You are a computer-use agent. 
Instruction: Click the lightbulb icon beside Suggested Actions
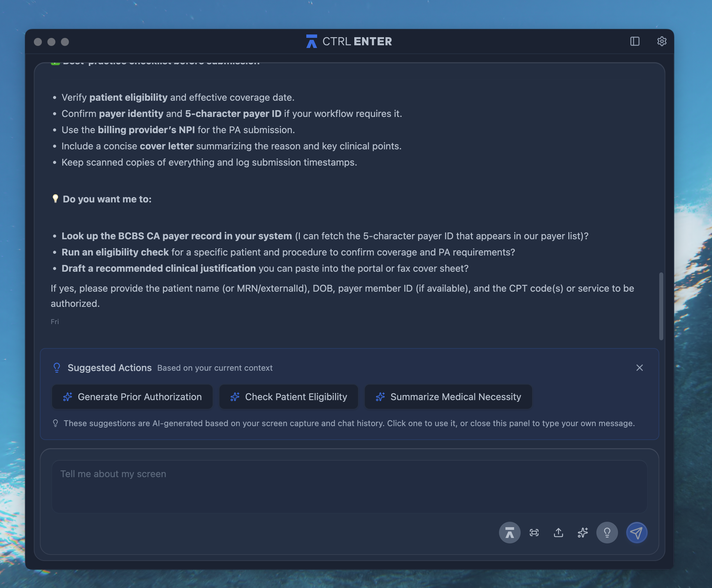pyautogui.click(x=57, y=368)
